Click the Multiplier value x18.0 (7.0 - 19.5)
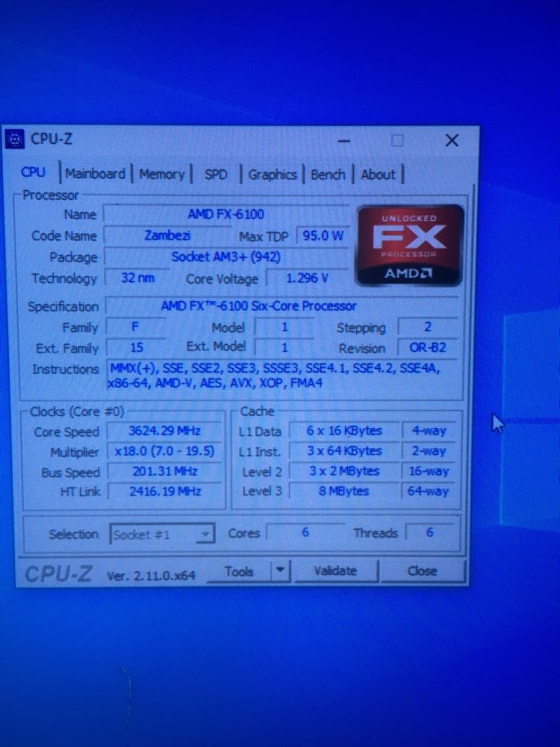Screen dimensions: 560x747 coord(164,451)
